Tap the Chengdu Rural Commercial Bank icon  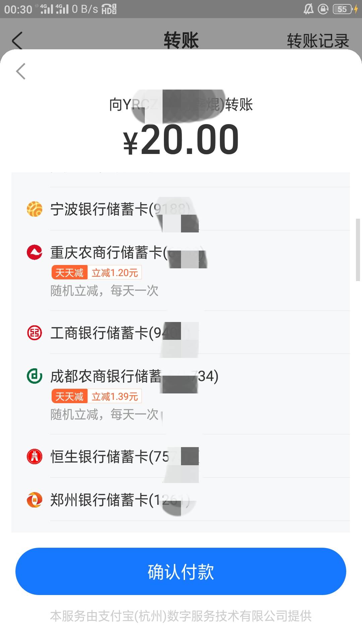[35, 376]
